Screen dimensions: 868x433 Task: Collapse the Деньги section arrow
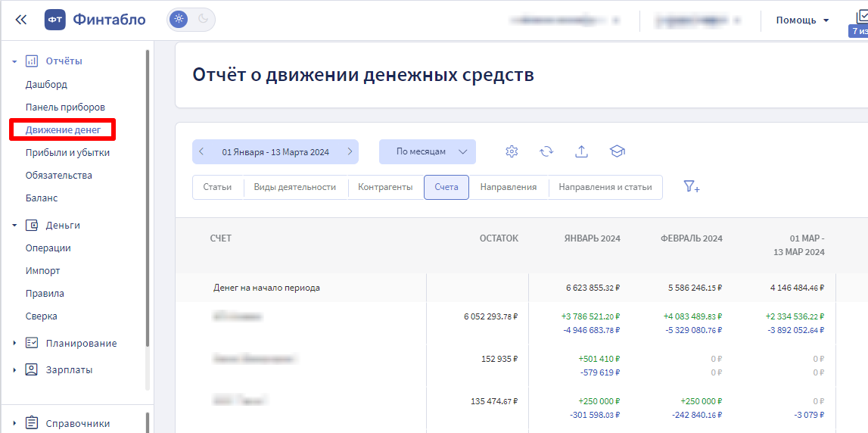coord(14,226)
